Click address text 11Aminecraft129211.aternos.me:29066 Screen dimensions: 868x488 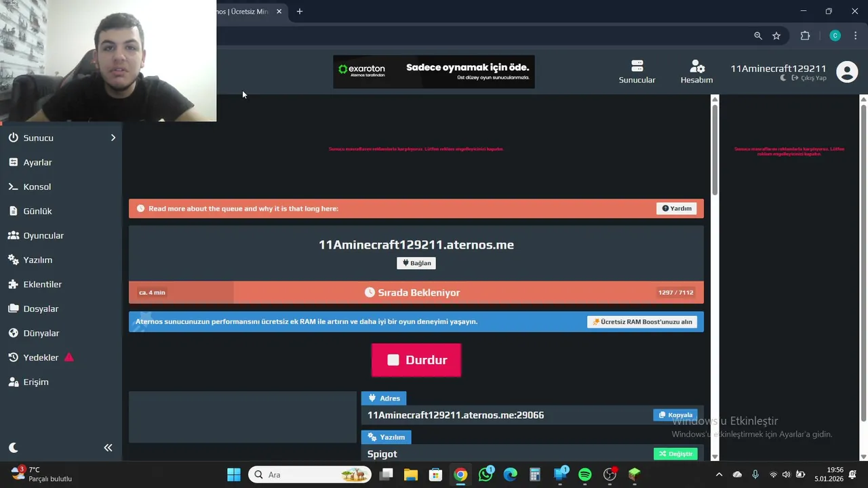click(456, 415)
